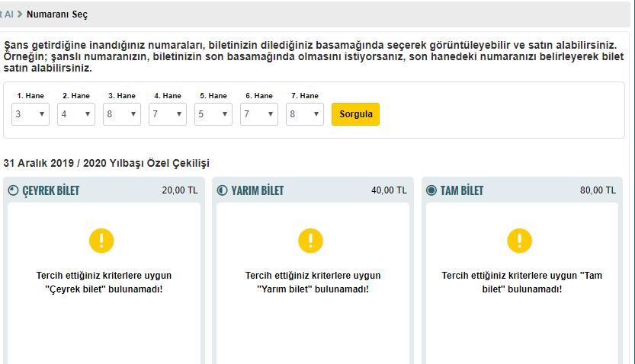Viewport: 635px width, 364px height.
Task: Click the yellow Sorgula button
Action: click(355, 114)
